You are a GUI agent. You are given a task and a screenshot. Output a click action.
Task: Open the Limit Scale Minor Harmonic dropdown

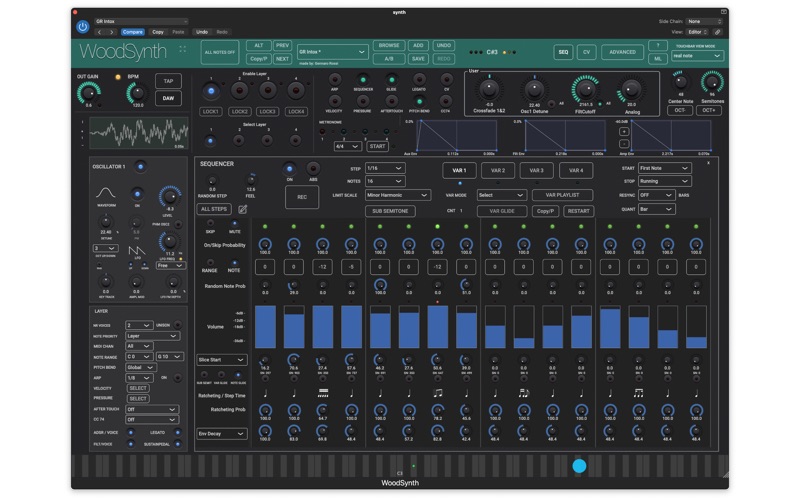[x=397, y=195]
